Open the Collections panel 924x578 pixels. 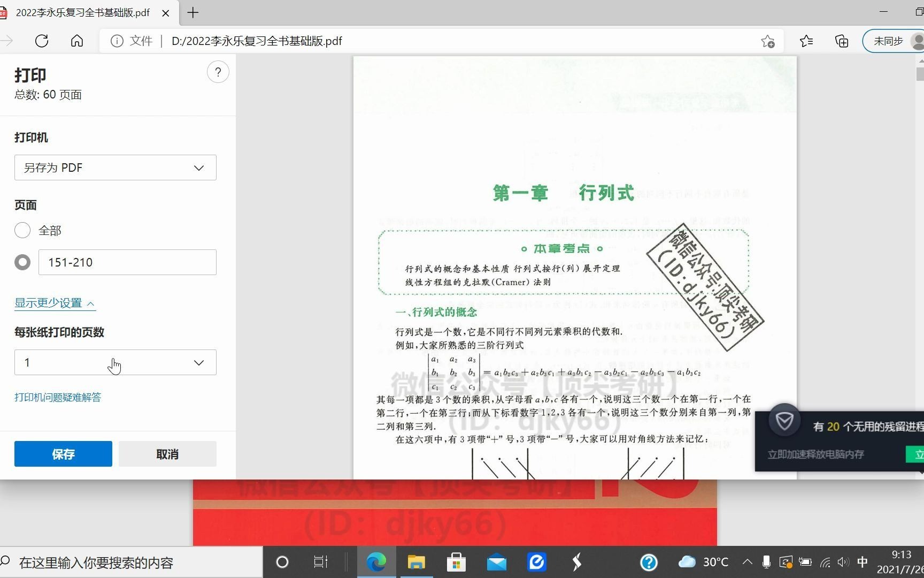pos(841,41)
